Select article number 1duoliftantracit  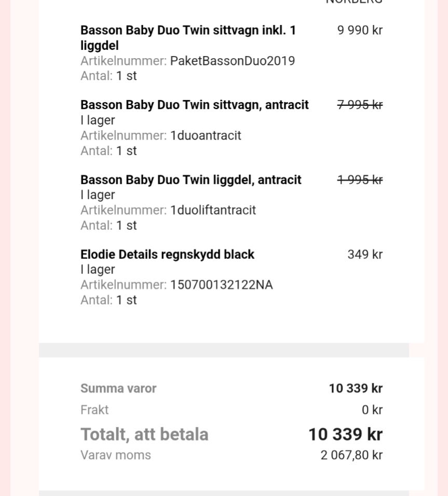pos(213,210)
